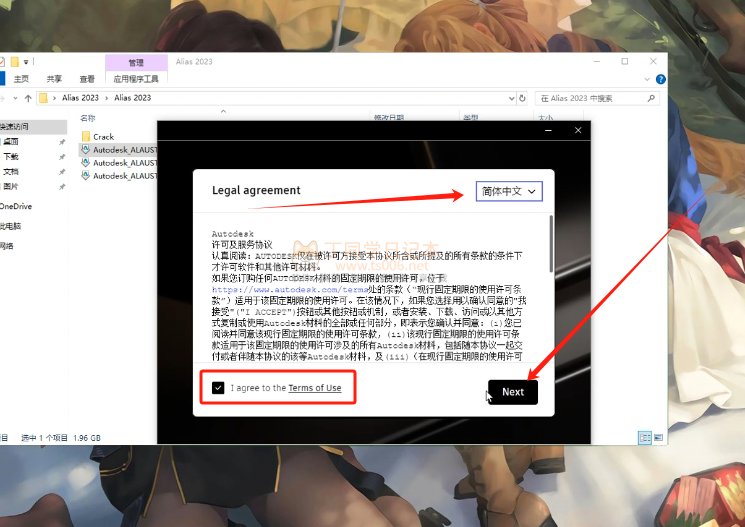This screenshot has width=745, height=527.
Task: Tick the I agree to the Terms checkbox
Action: pyautogui.click(x=218, y=388)
